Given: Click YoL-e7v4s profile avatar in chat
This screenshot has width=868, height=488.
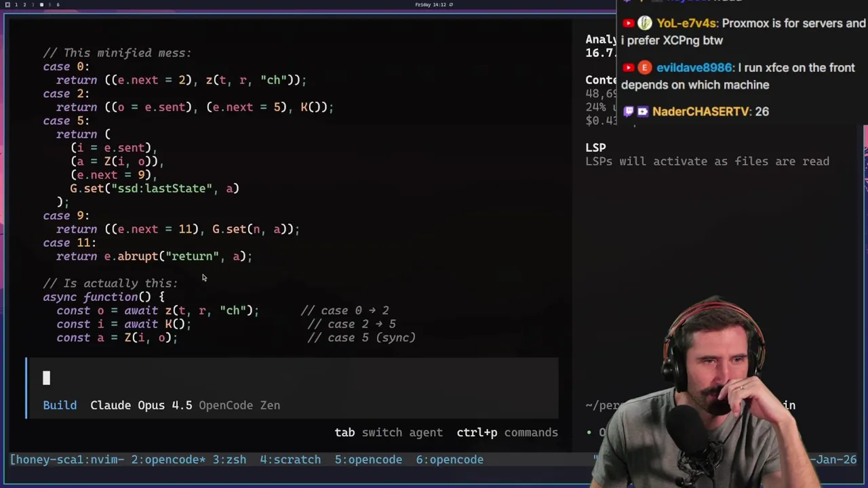Looking at the screenshot, I should tap(644, 23).
